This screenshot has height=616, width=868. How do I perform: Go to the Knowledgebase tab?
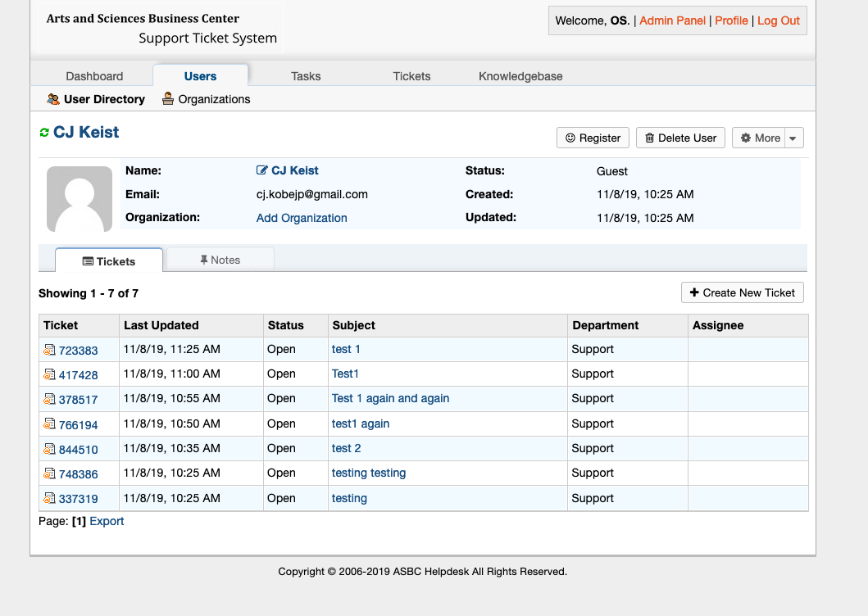tap(520, 76)
